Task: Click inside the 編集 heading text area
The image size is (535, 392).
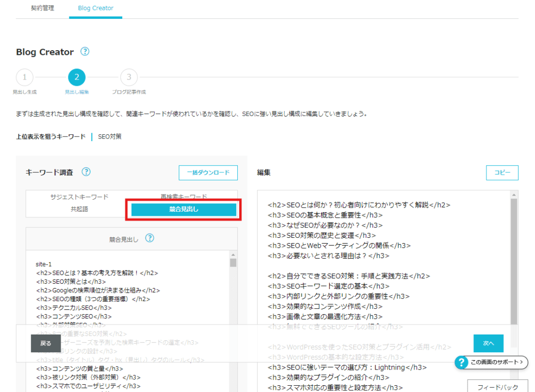Action: pos(381,261)
